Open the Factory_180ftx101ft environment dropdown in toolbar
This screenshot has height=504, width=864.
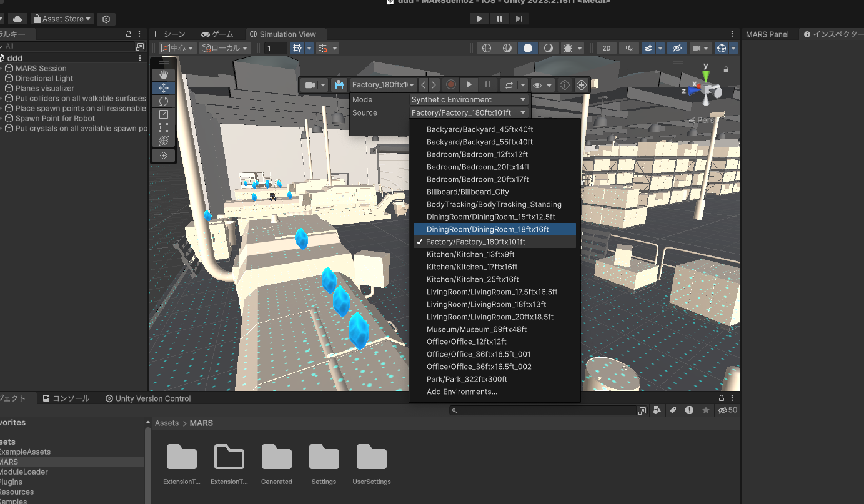tap(383, 85)
